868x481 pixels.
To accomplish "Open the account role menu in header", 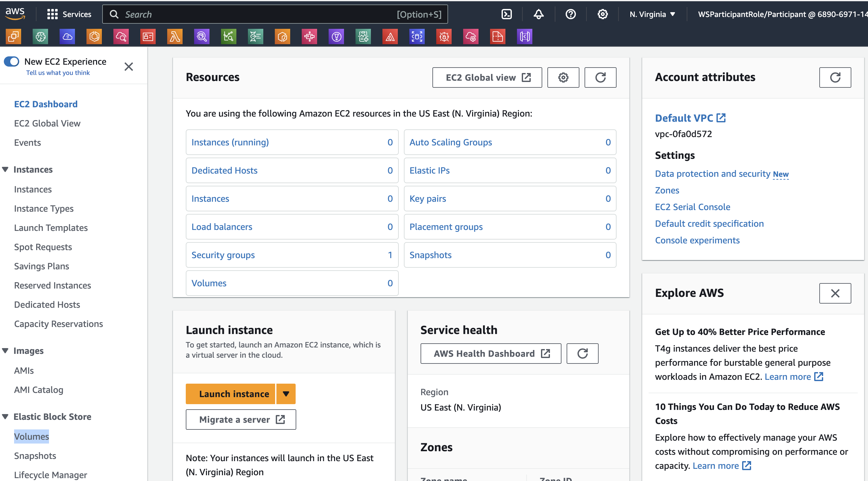I will coord(782,14).
